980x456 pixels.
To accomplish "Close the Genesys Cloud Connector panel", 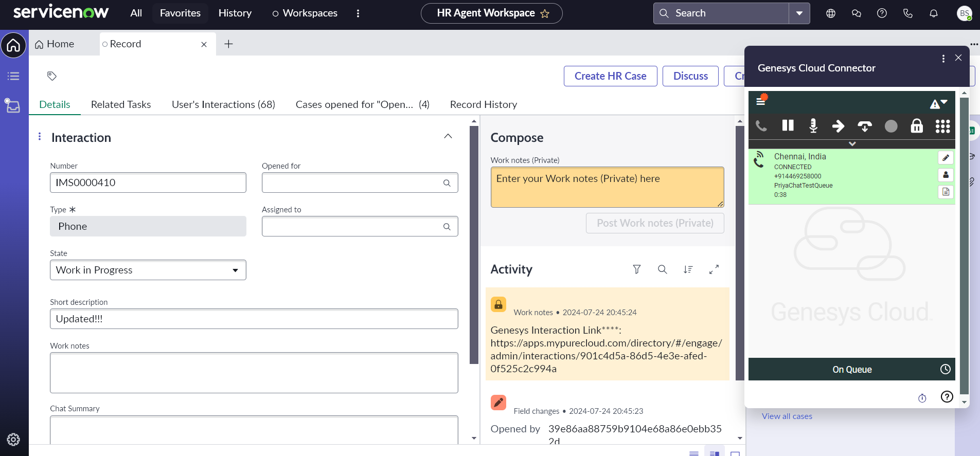I will pyautogui.click(x=958, y=58).
